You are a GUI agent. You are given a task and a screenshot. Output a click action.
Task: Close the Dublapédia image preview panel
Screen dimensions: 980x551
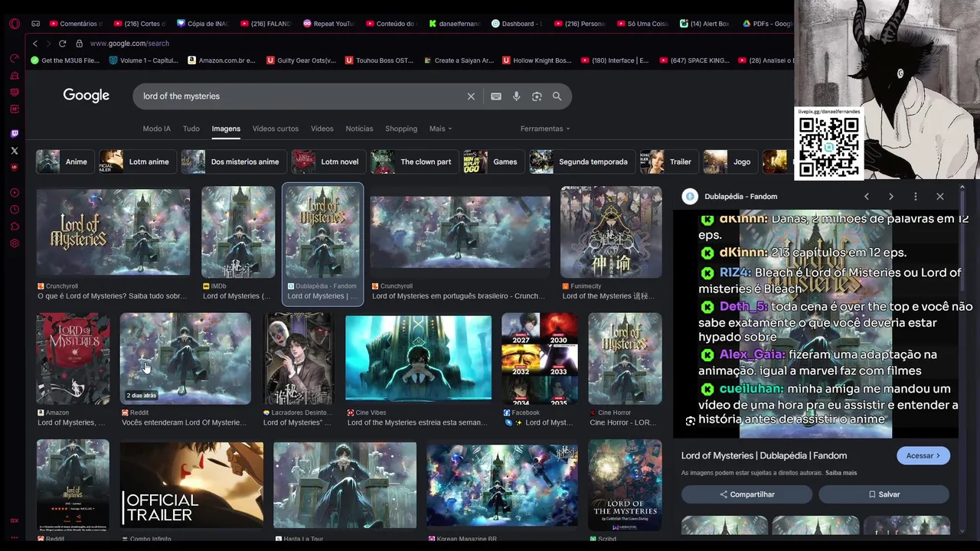(x=940, y=197)
